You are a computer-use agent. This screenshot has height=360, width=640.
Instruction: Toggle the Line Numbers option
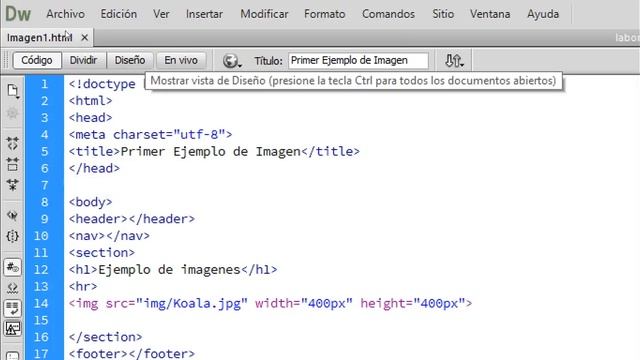tap(12, 267)
